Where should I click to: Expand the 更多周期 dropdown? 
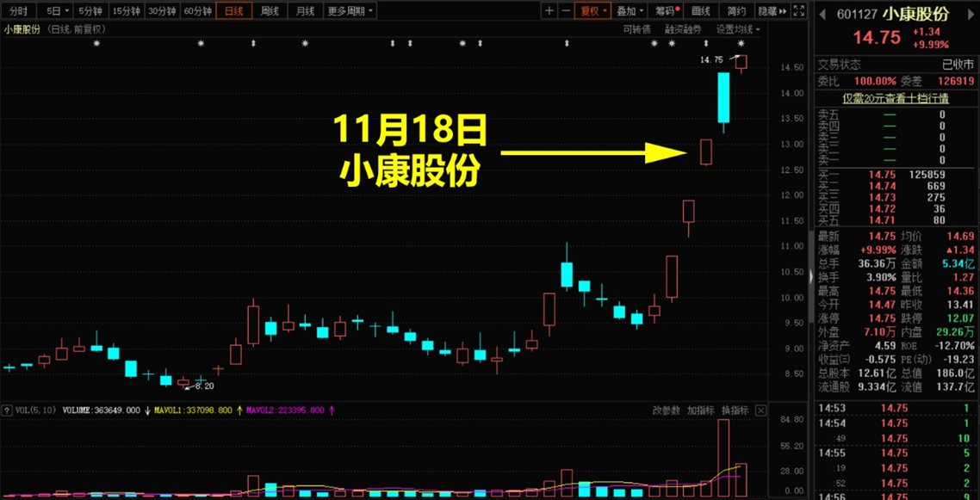click(x=350, y=10)
